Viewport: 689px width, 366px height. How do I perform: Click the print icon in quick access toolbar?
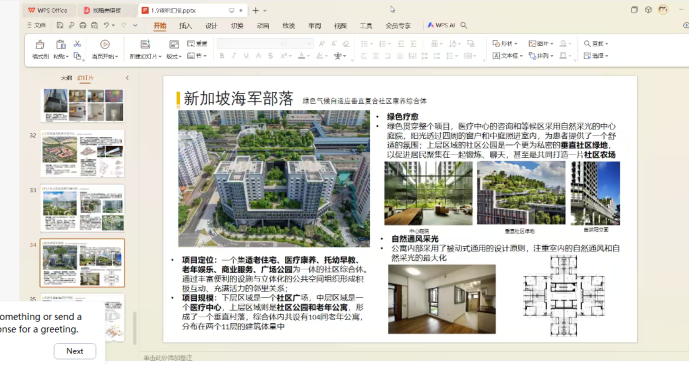point(83,25)
